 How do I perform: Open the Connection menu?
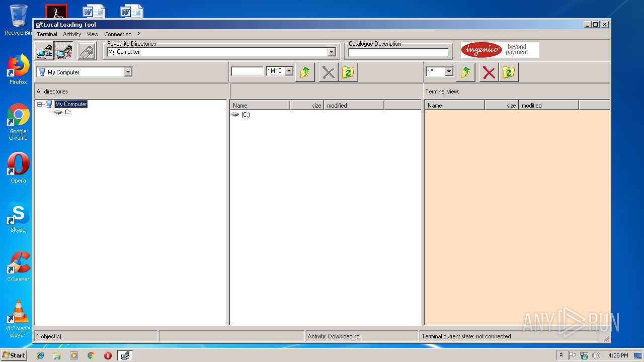tap(118, 34)
